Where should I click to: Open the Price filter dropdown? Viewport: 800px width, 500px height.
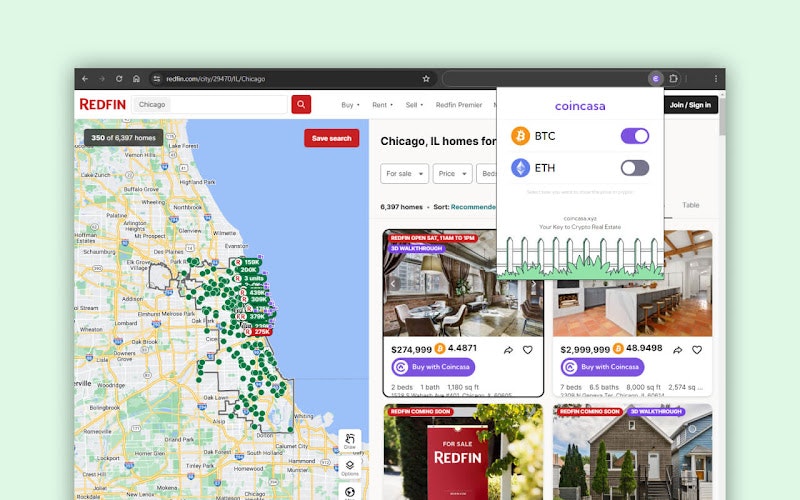pyautogui.click(x=453, y=173)
